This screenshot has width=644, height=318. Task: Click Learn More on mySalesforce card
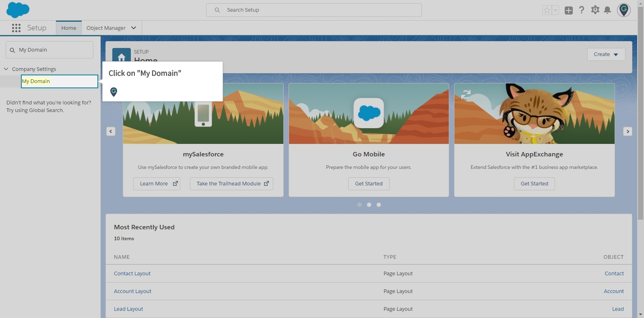pos(157,184)
